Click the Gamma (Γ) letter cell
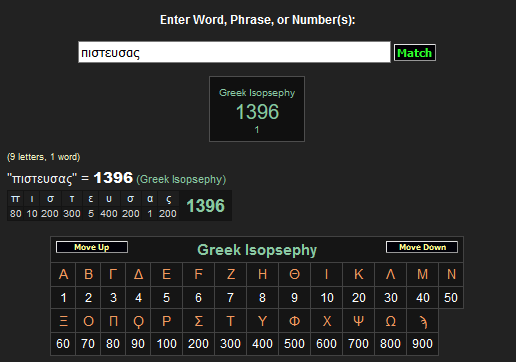Viewport: 516px width, 362px height. 113,274
